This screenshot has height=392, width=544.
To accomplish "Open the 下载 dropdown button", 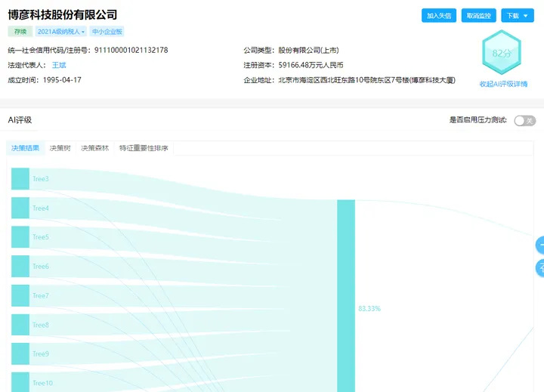I will tap(518, 16).
